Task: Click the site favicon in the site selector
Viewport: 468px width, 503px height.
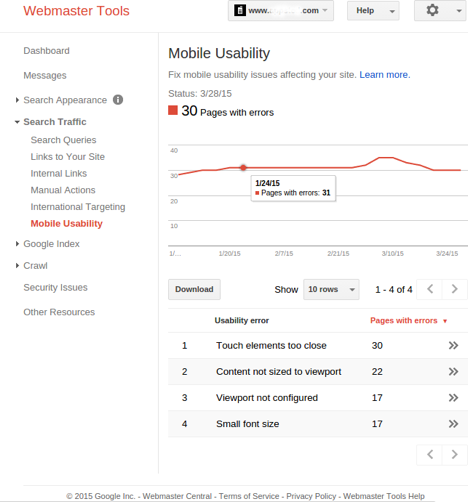Action: pyautogui.click(x=240, y=11)
